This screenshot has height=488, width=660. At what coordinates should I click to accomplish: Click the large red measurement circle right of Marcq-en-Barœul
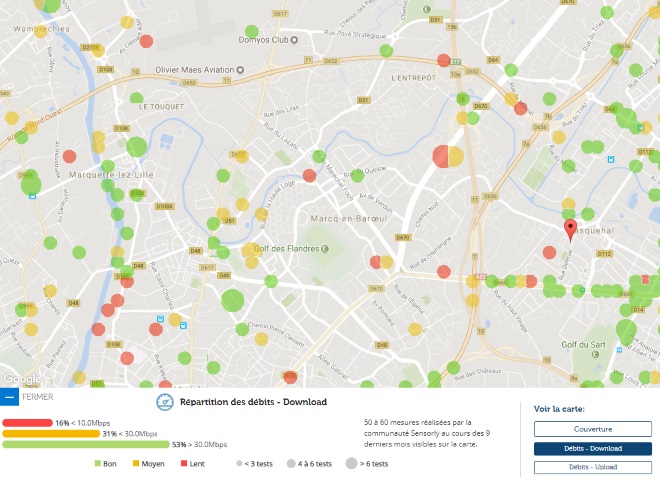click(x=442, y=156)
